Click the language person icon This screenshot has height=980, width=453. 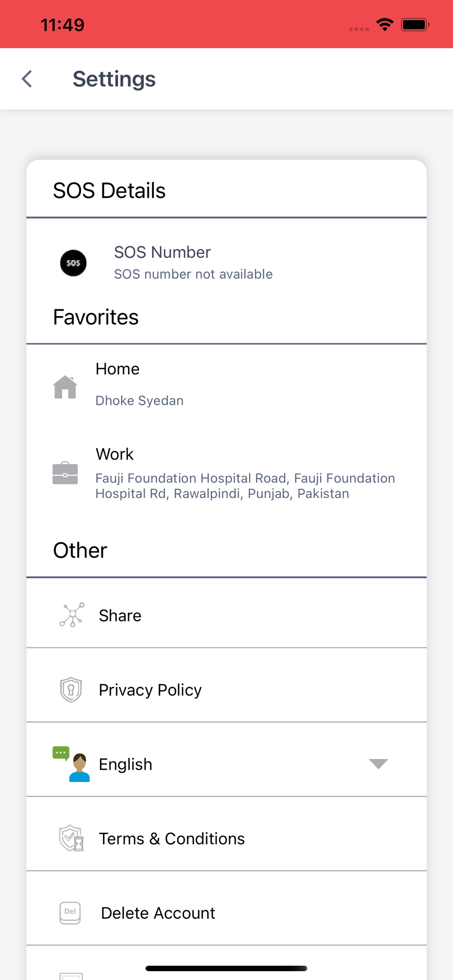tap(72, 764)
